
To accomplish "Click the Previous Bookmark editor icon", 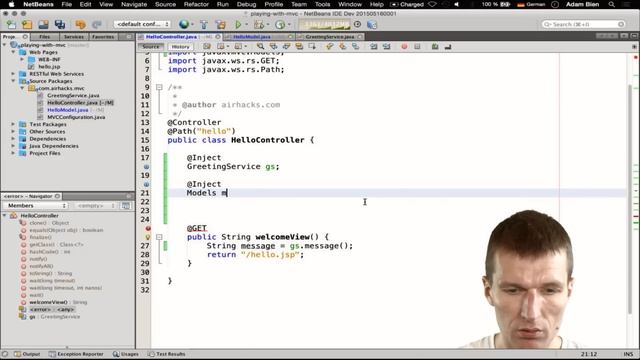I will (329, 47).
